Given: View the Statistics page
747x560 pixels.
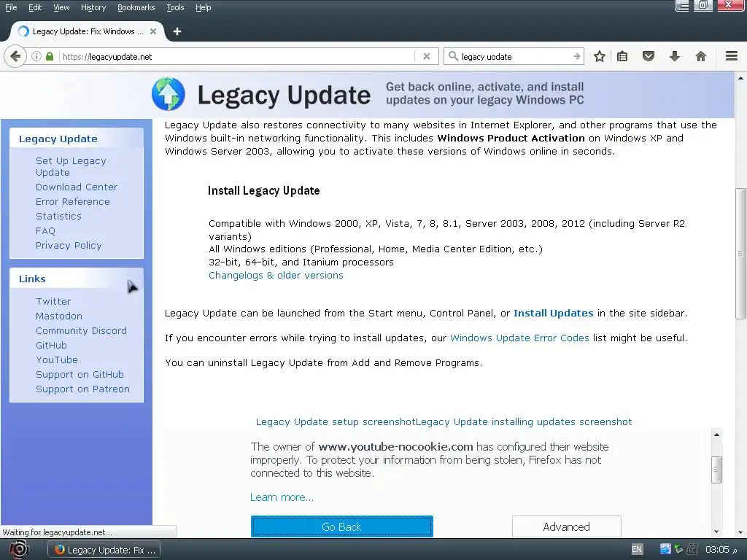Looking at the screenshot, I should point(58,216).
